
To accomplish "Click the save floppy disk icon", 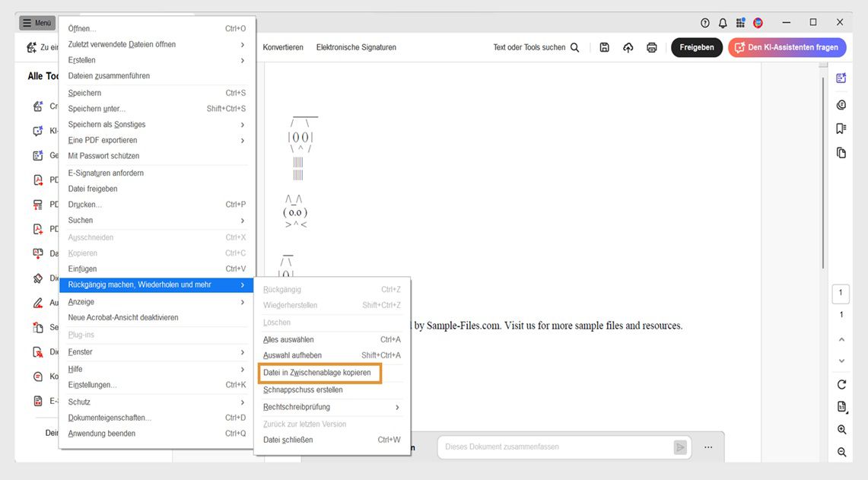I will 605,48.
